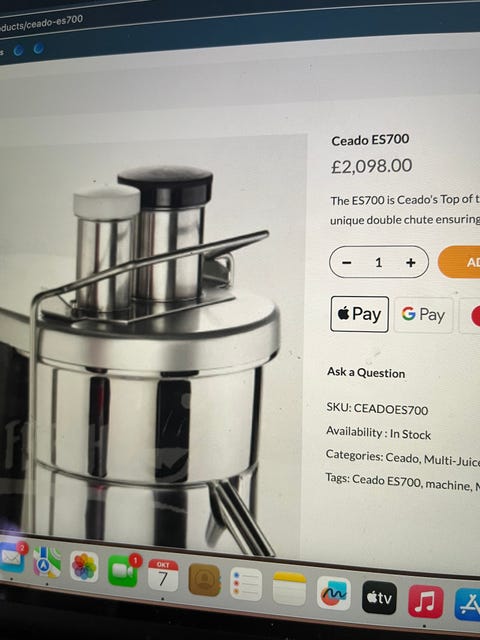Screen dimensions: 480x640
Task: Open the Ceado category link
Action: click(402, 458)
